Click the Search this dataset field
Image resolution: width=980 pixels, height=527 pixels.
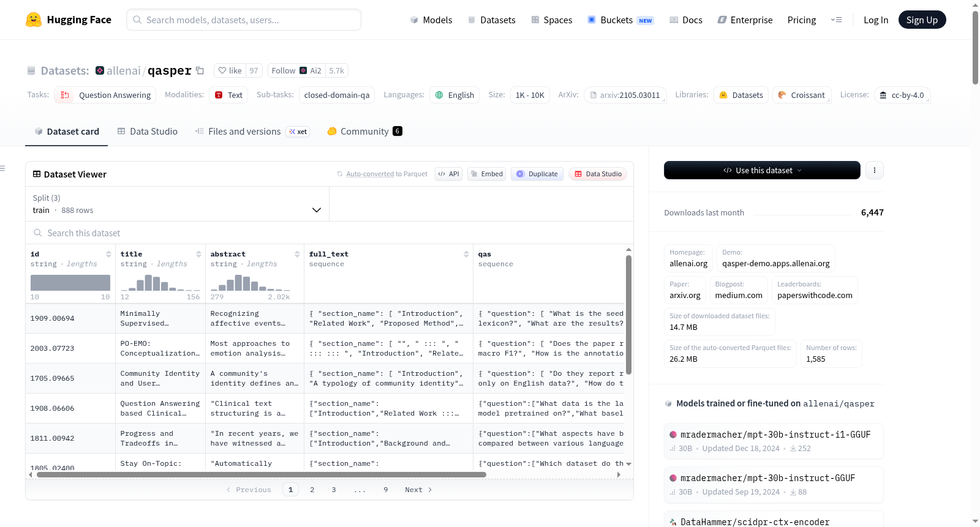coord(330,233)
